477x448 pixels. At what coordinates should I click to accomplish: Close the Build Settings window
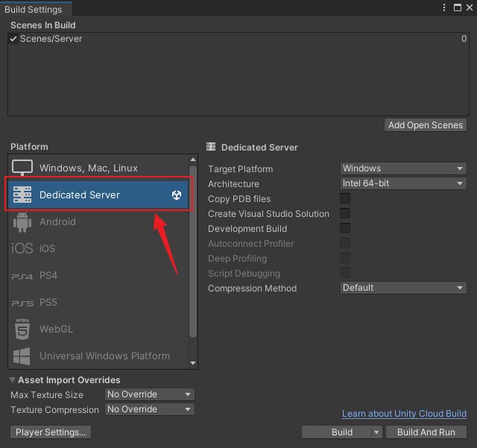(x=470, y=7)
